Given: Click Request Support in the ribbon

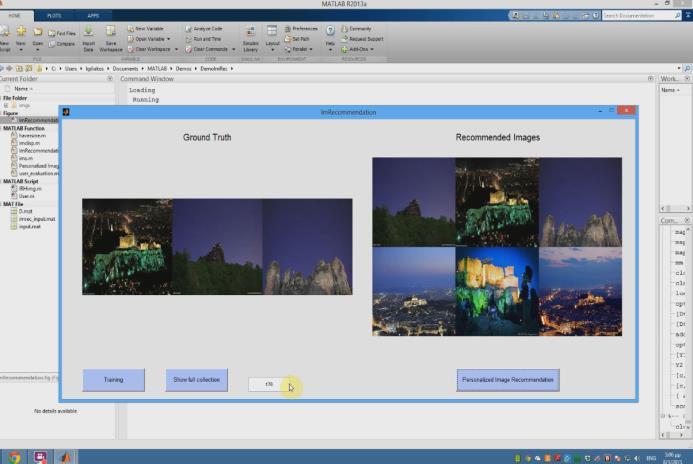Looking at the screenshot, I should click(362, 39).
